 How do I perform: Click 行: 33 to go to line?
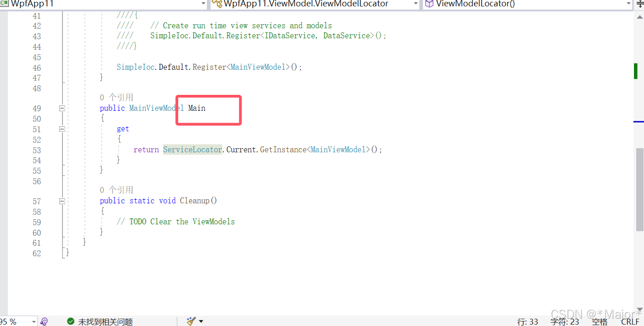click(527, 321)
